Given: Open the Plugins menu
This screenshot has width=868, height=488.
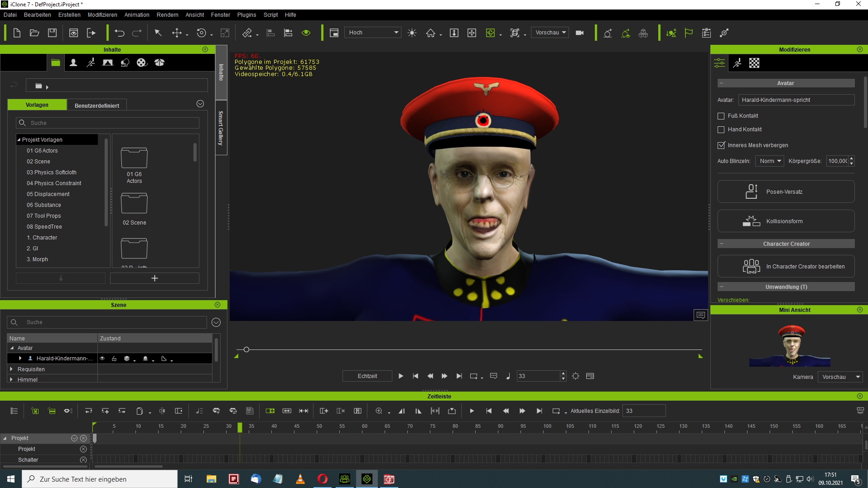Looking at the screenshot, I should pyautogui.click(x=246, y=14).
